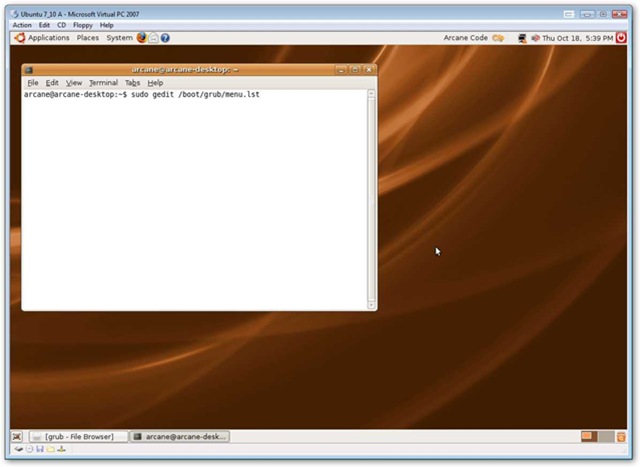Click the red shutdown power icon
Image resolution: width=640 pixels, height=467 pixels.
coord(621,38)
